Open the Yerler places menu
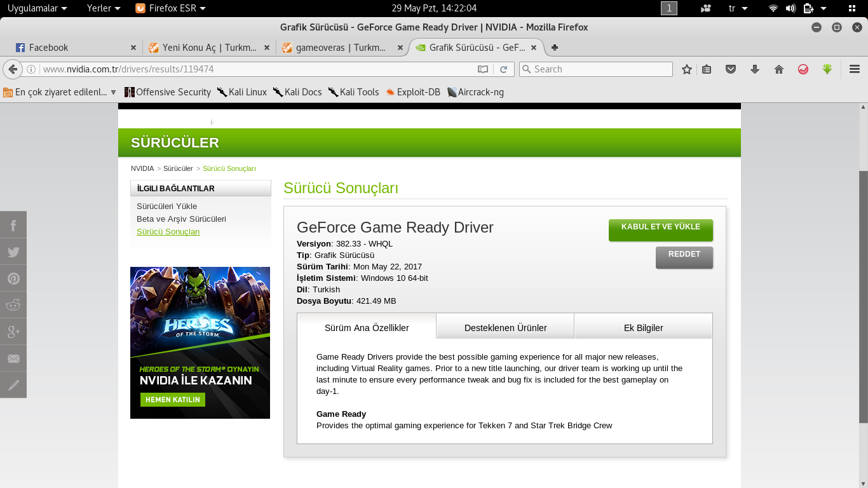The width and height of the screenshot is (868, 488). 104,8
